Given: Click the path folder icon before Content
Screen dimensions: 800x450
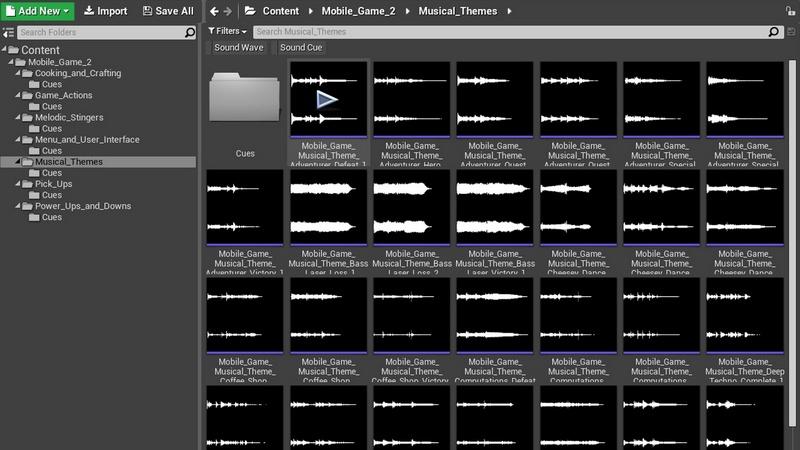Looking at the screenshot, I should [x=250, y=11].
